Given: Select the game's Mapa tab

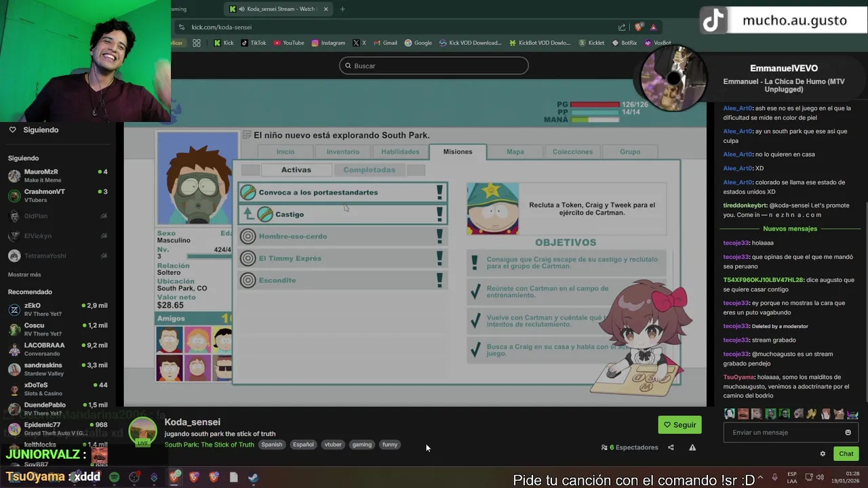Looking at the screenshot, I should (515, 152).
